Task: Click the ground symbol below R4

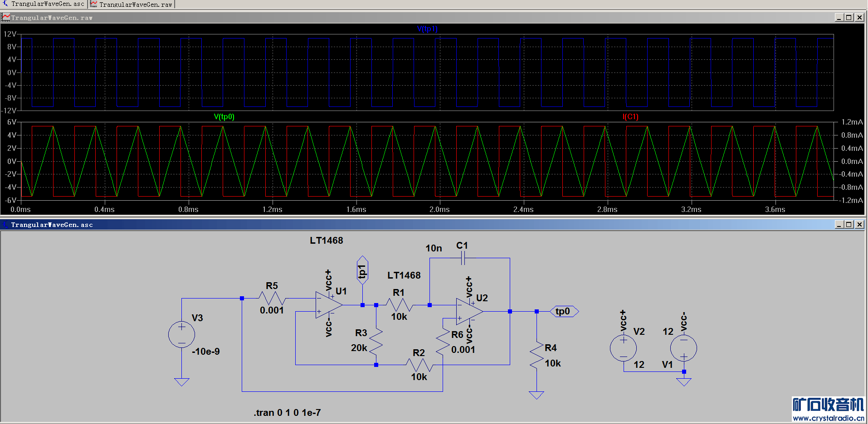Action: [x=536, y=395]
